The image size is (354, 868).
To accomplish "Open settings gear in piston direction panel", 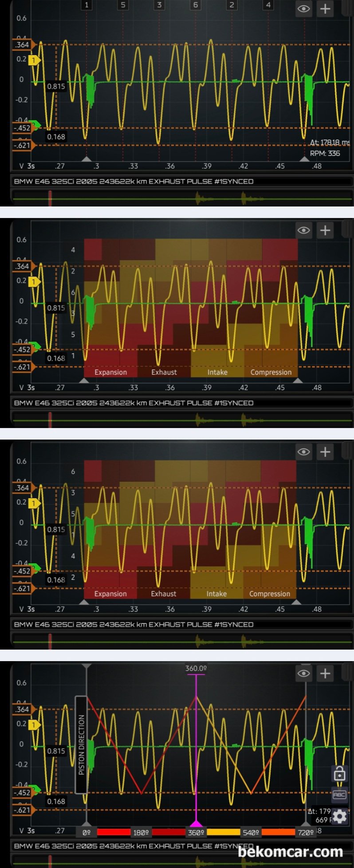I will [339, 816].
